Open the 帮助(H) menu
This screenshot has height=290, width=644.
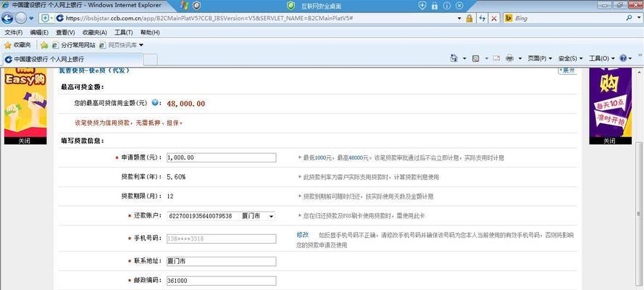pyautogui.click(x=150, y=33)
